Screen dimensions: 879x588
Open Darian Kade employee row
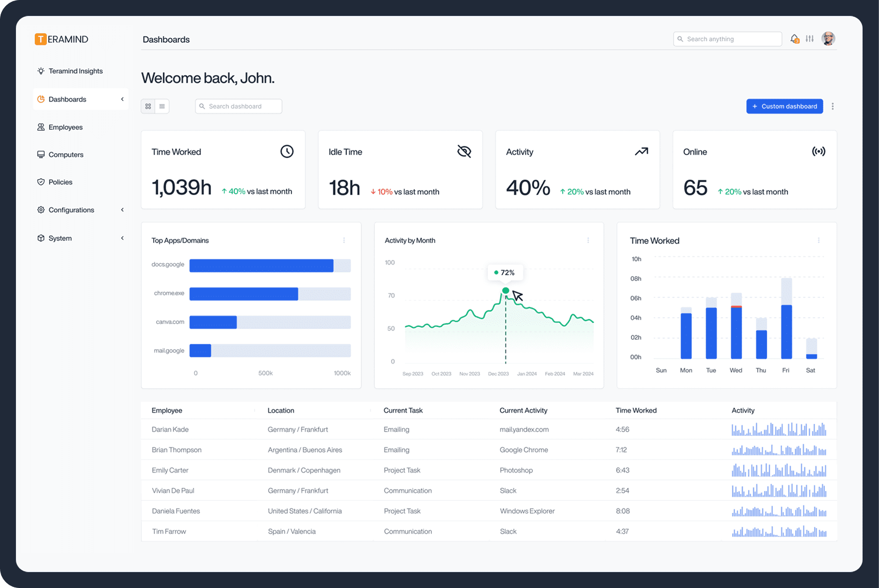170,429
